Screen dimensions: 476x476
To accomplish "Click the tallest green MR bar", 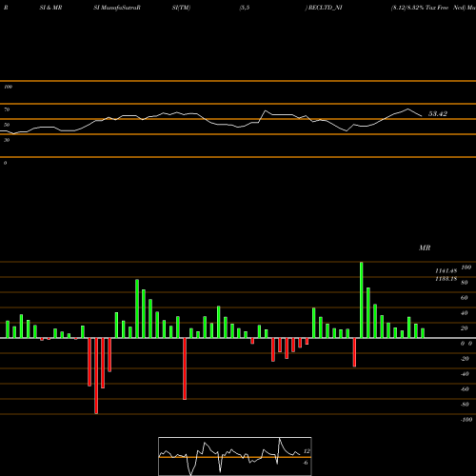I will pyautogui.click(x=362, y=300).
